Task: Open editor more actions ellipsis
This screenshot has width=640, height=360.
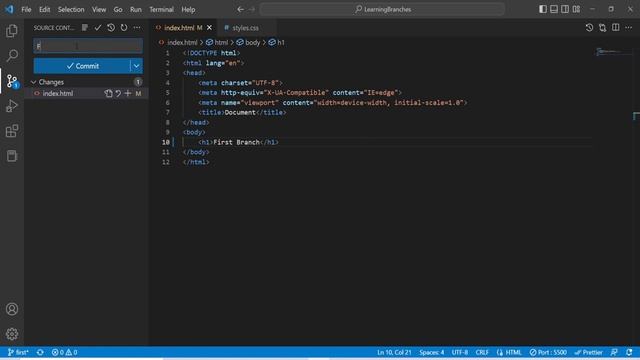Action: pos(629,27)
